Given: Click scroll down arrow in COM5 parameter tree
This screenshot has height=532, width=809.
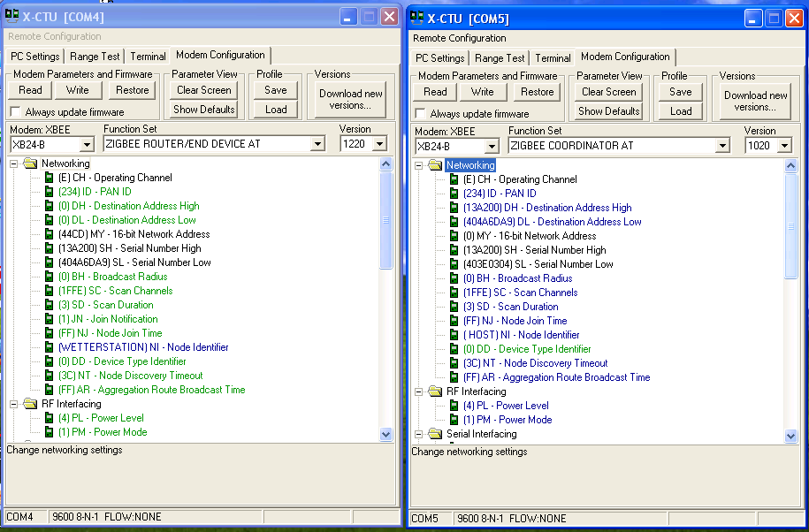Looking at the screenshot, I should coord(791,437).
